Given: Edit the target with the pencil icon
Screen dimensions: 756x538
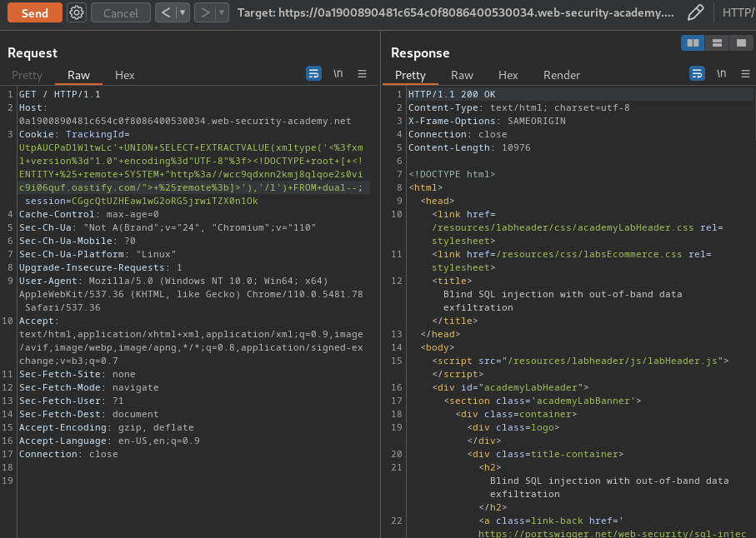Looking at the screenshot, I should point(695,12).
